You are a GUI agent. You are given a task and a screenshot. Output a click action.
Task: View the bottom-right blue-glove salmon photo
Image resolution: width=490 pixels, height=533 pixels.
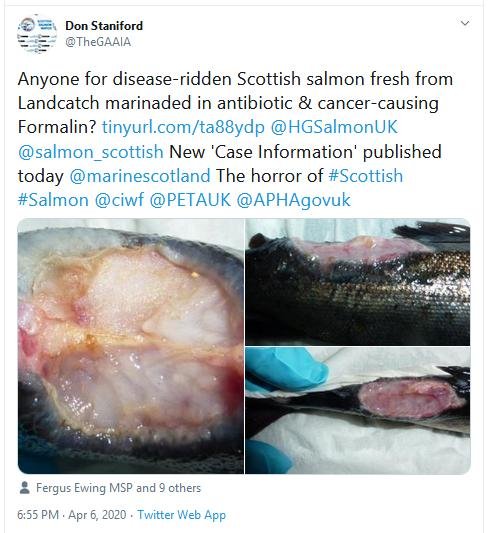(x=358, y=410)
